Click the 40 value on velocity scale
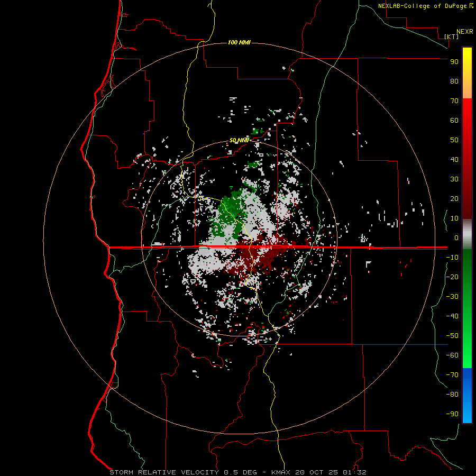The height and width of the screenshot is (476, 476). tap(454, 159)
